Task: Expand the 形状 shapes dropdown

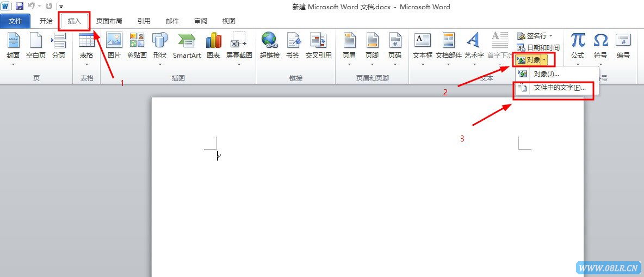Action: 160,64
